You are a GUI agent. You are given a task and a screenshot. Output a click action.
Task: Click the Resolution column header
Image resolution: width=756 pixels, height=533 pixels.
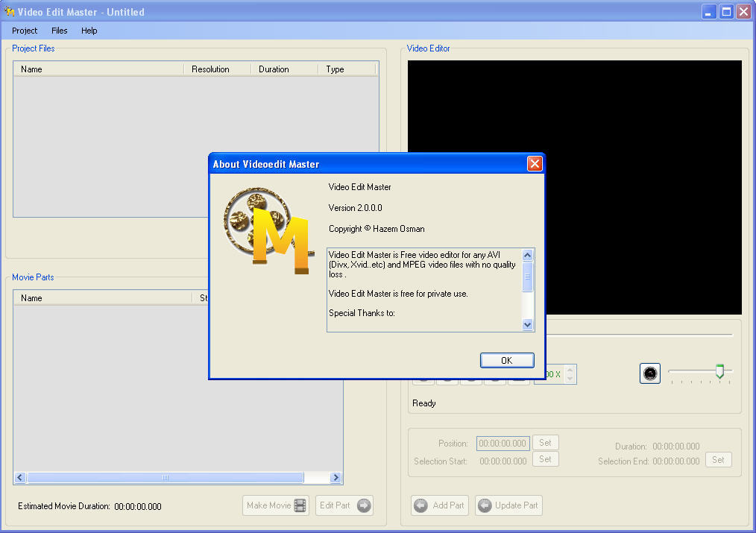tap(215, 69)
